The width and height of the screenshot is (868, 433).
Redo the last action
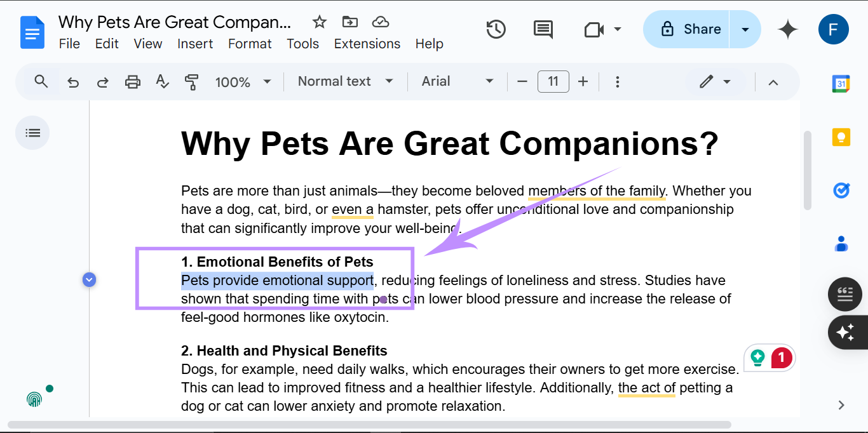(x=102, y=82)
